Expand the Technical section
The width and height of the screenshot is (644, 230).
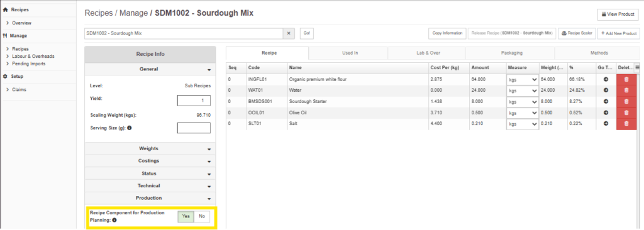tap(150, 185)
